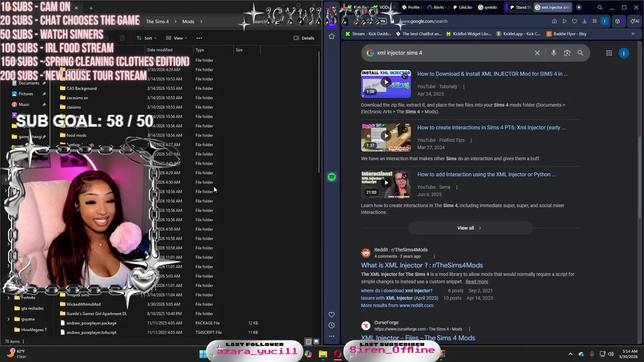
Task: Switch to large icons view in Explorer
Action: tap(316, 341)
